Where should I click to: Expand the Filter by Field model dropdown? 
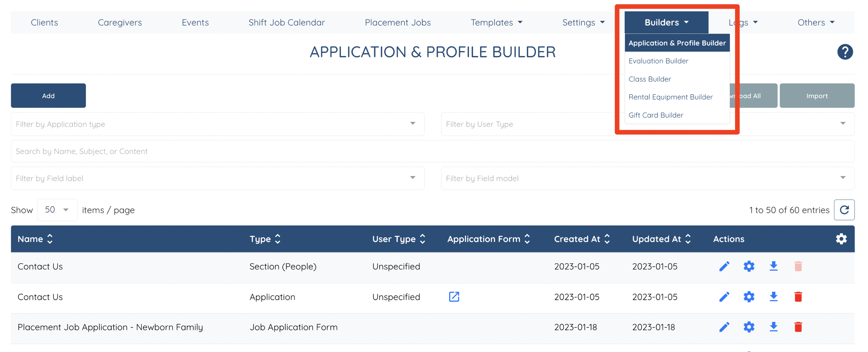click(x=648, y=178)
